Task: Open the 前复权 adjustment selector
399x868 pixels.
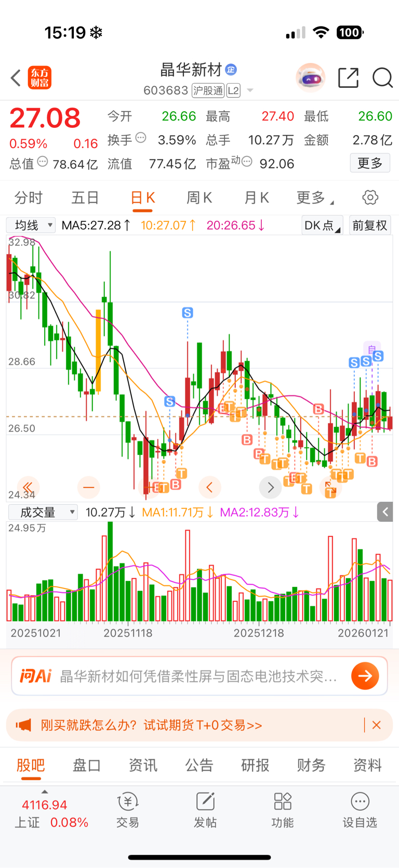Action: 370,225
